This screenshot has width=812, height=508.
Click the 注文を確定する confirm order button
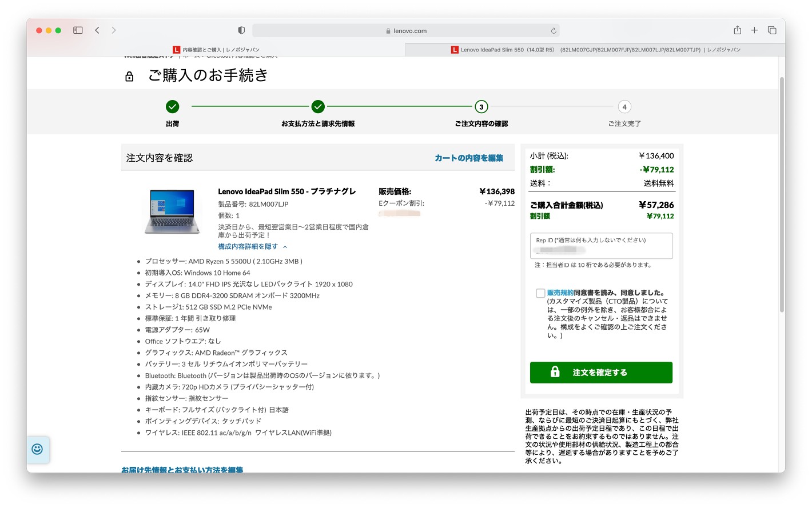pos(601,373)
